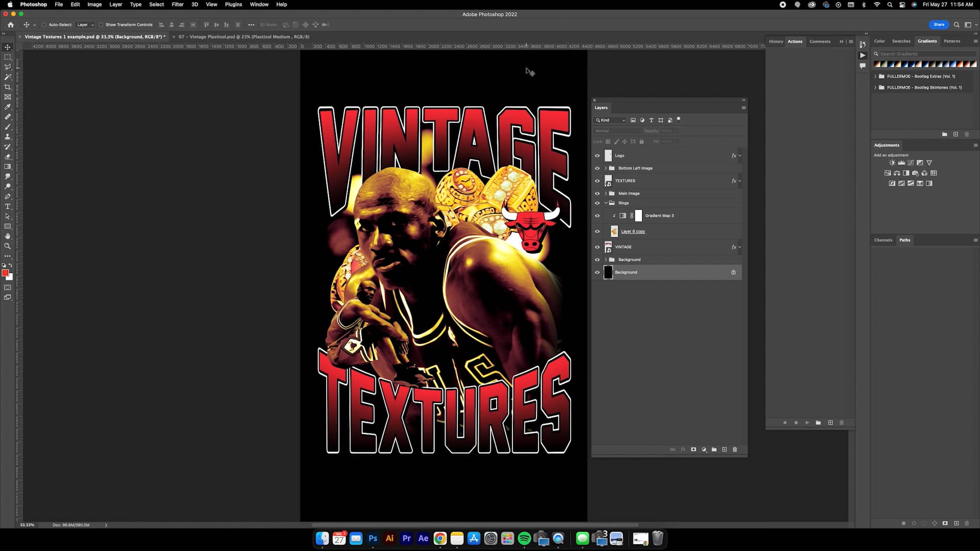Open the FULLERMOE Bootleg Extras gradients folder
Screen dimensions: 980x551
(x=876, y=76)
